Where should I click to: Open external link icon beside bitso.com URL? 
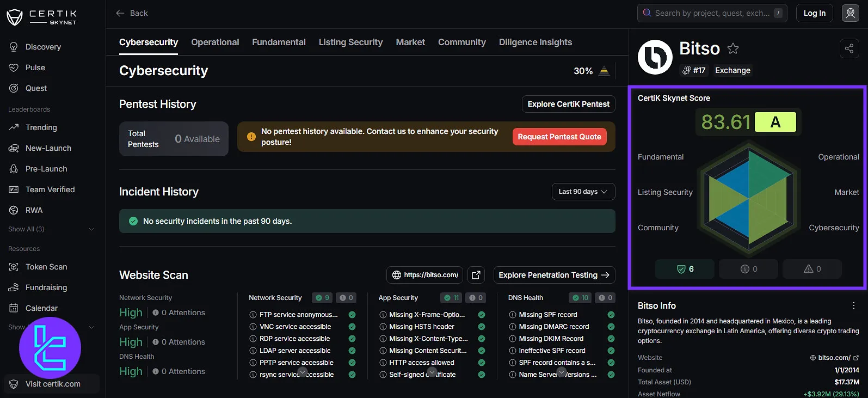(x=476, y=275)
